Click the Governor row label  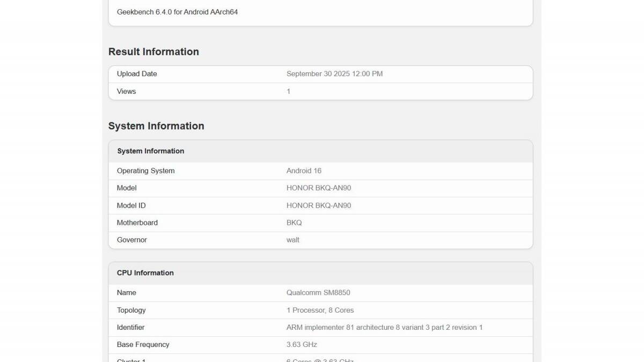[x=131, y=240]
